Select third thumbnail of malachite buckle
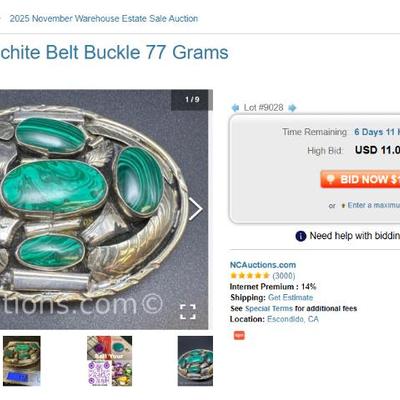The width and height of the screenshot is (400, 400). [195, 361]
